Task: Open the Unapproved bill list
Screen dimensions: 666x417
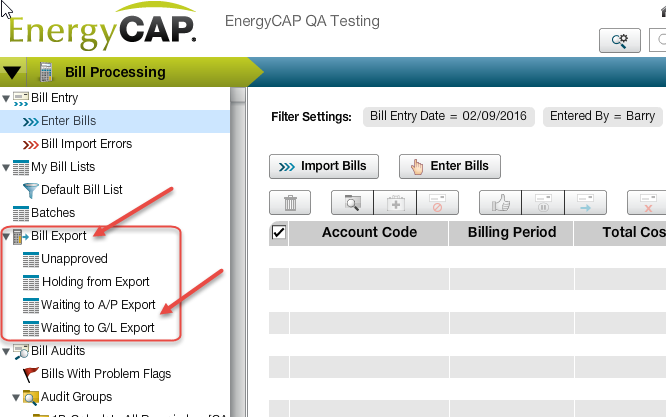Action: [74, 259]
